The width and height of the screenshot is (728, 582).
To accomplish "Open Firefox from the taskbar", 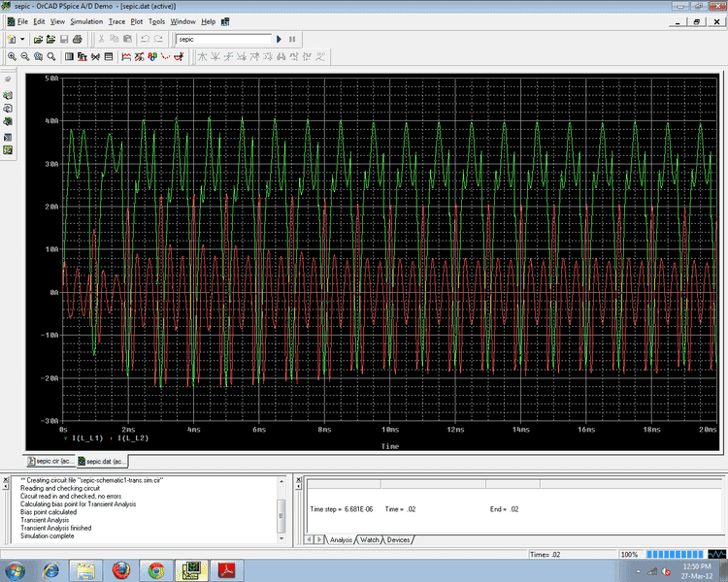I will coord(120,570).
